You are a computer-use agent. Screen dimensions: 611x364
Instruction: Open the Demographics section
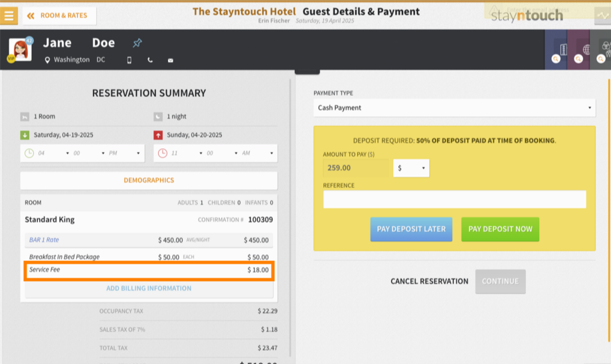click(x=149, y=181)
